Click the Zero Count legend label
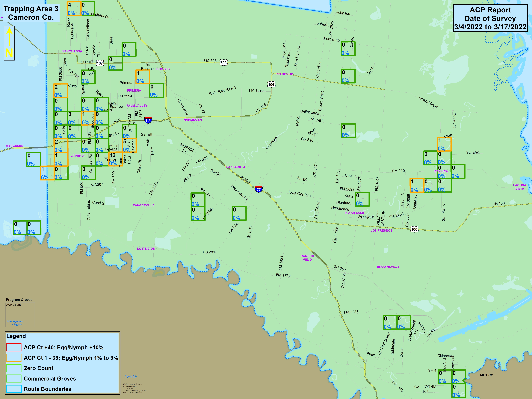 [38, 368]
